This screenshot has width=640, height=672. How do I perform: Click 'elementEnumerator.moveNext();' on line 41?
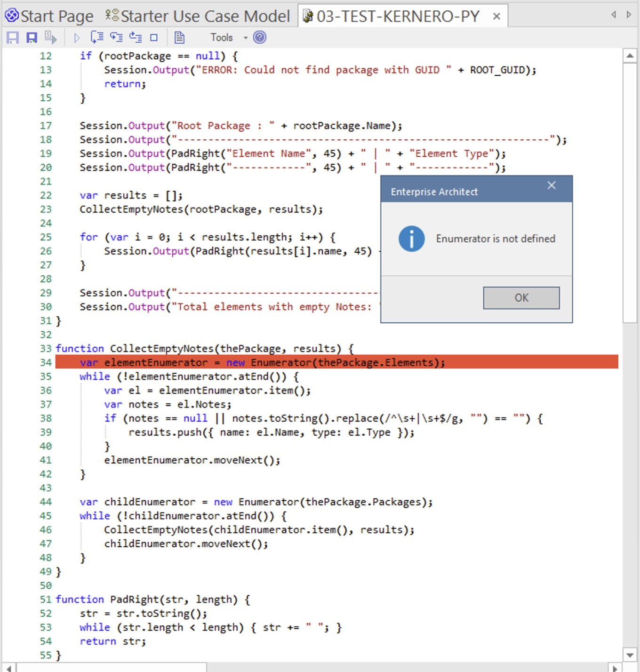point(192,460)
